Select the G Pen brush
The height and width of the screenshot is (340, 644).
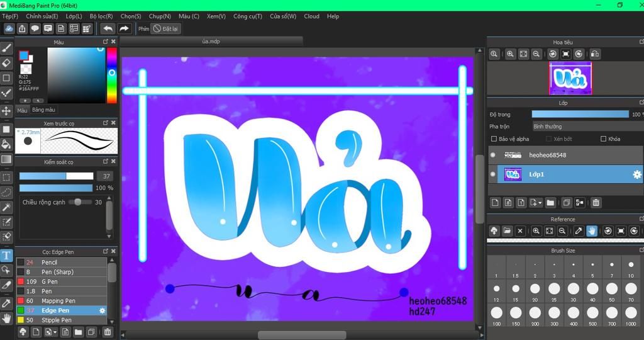click(61, 281)
